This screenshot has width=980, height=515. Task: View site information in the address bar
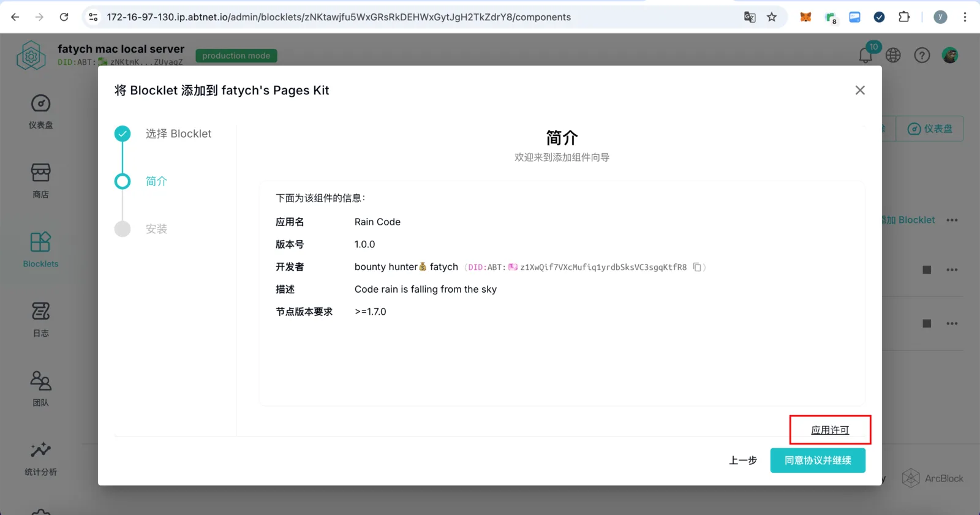[93, 17]
